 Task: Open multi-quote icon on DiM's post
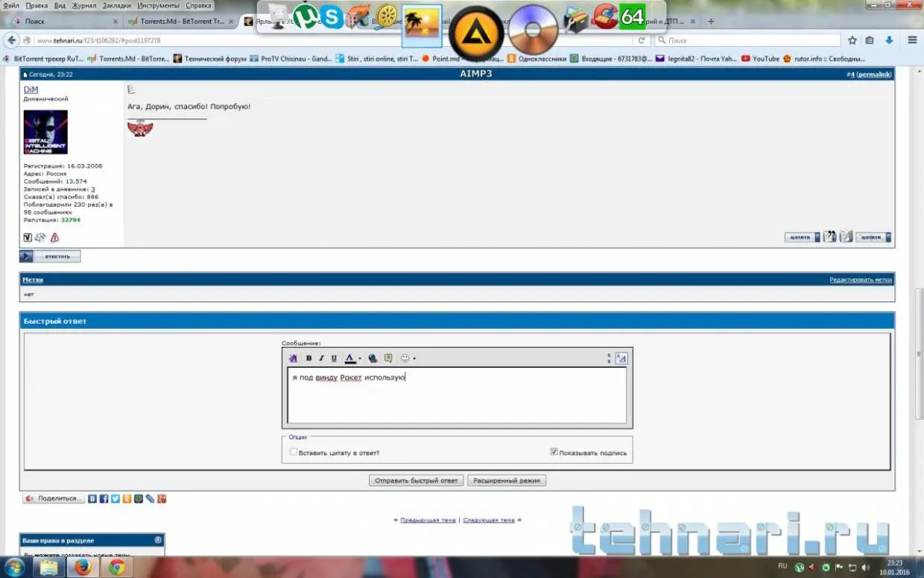click(x=829, y=237)
